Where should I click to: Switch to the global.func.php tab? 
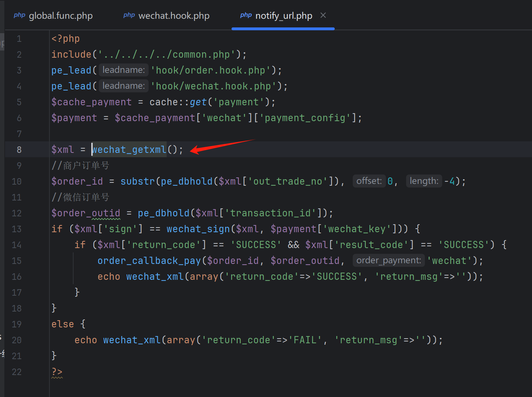click(x=61, y=16)
